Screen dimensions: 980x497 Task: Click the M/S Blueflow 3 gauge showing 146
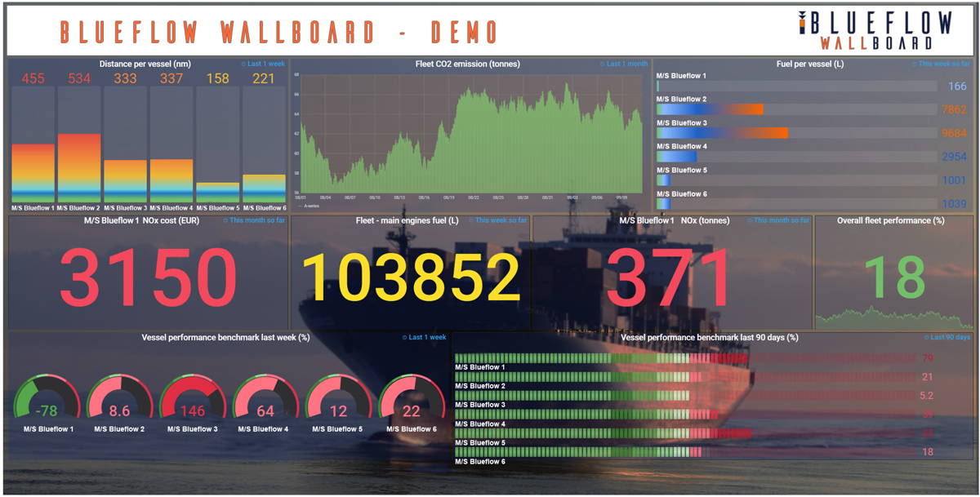coord(192,402)
